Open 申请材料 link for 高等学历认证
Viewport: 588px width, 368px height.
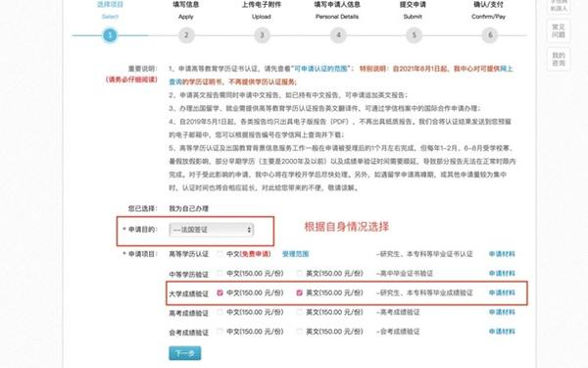(x=502, y=254)
